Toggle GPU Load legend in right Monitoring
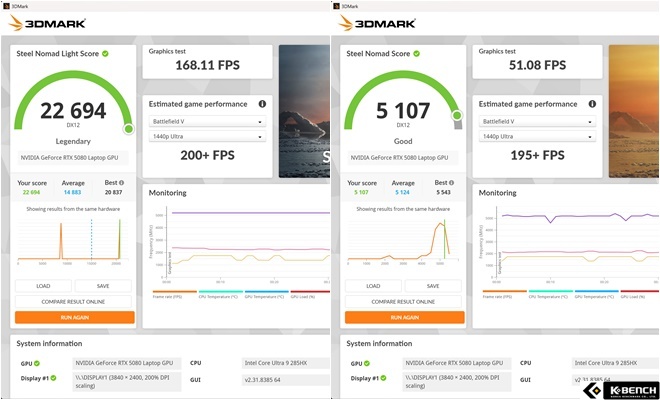 (640, 294)
